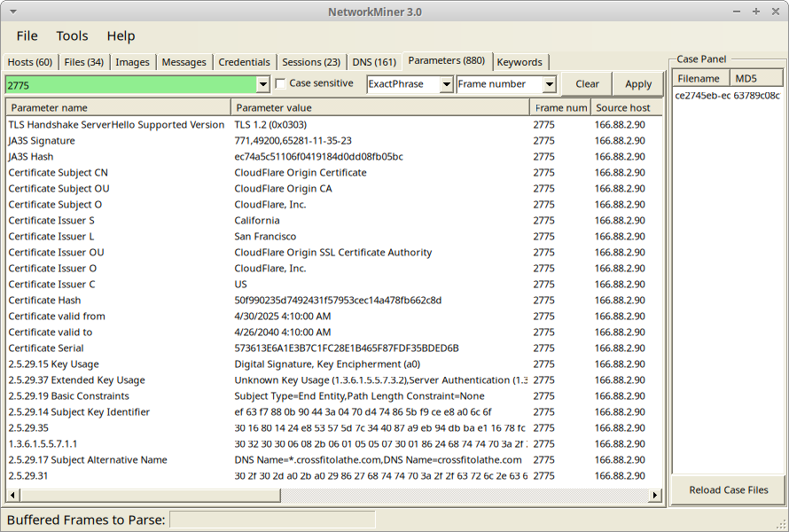Select the Certificate valid to row

pyautogui.click(x=334, y=332)
